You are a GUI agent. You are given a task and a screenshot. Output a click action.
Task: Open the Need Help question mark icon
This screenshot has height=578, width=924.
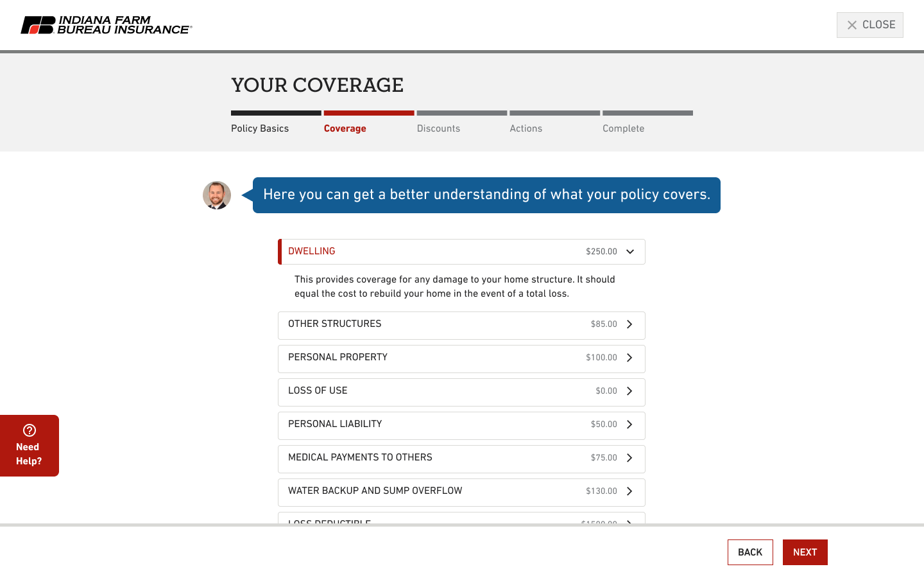[x=28, y=430]
